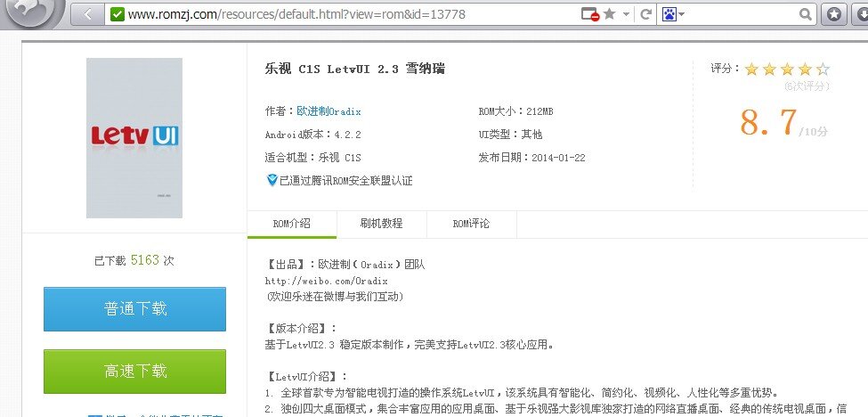The width and height of the screenshot is (868, 417).
Task: Open the blocked content red icon
Action: 590,14
